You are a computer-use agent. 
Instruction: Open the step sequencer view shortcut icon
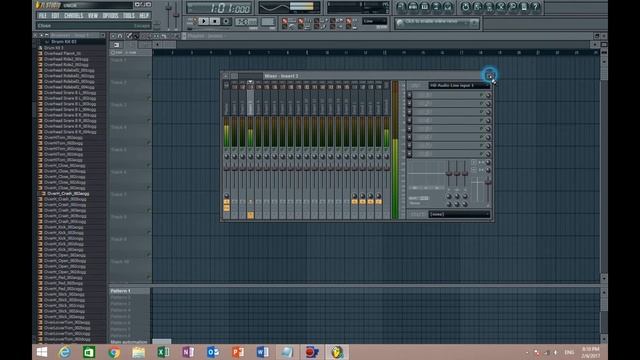413,7
